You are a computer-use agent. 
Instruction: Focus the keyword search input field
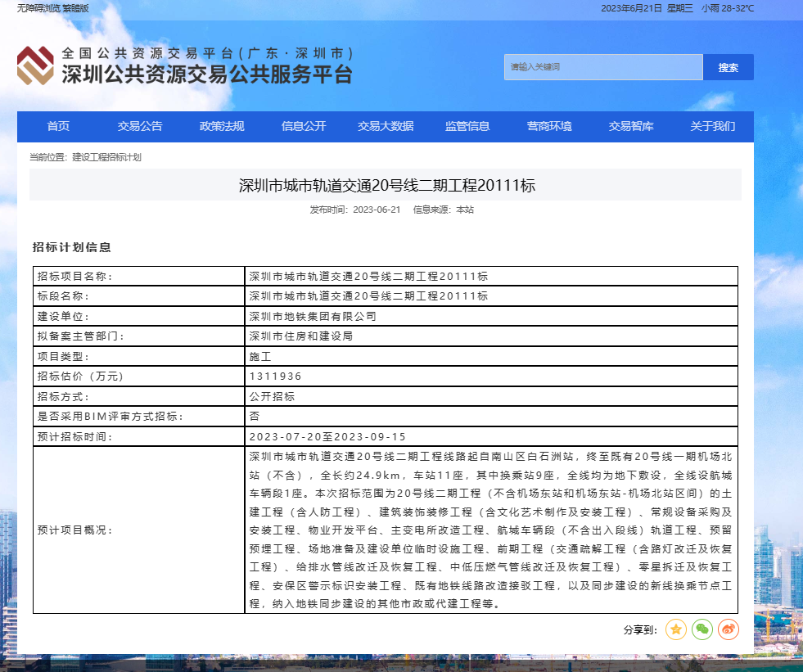[x=603, y=67]
